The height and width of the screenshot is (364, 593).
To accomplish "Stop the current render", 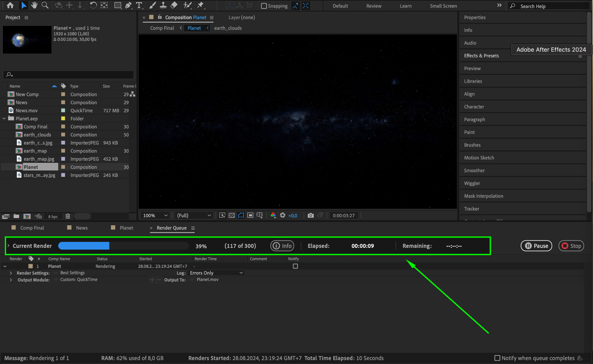I will [x=571, y=246].
